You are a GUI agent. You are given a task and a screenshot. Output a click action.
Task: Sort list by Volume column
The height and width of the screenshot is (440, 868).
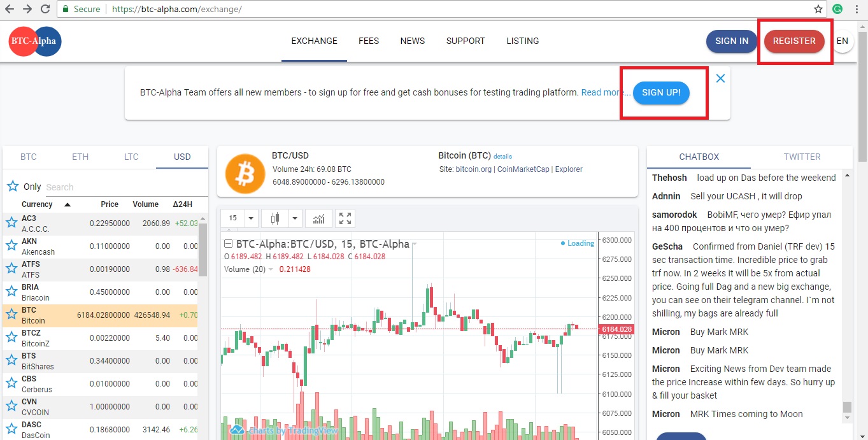pyautogui.click(x=145, y=204)
